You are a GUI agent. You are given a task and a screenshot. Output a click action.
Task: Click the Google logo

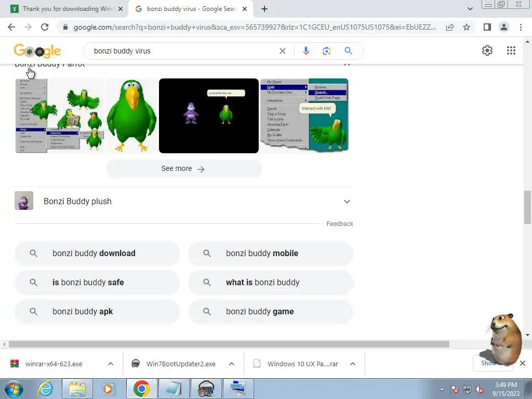(x=37, y=51)
